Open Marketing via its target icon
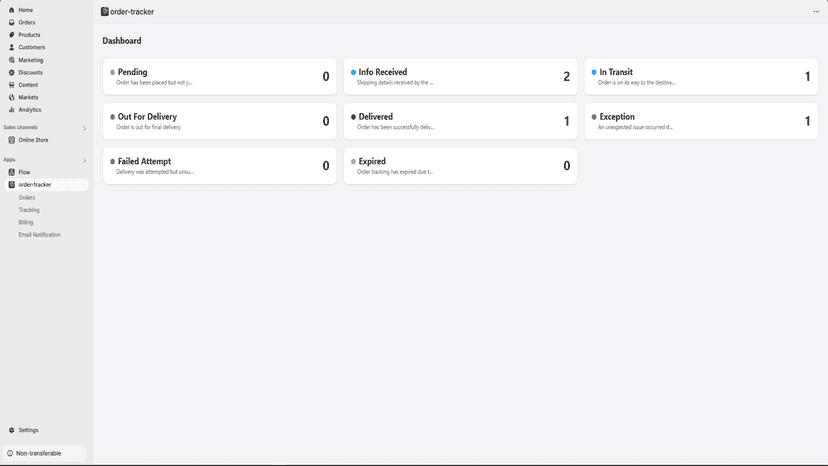The height and width of the screenshot is (466, 828). [x=12, y=60]
